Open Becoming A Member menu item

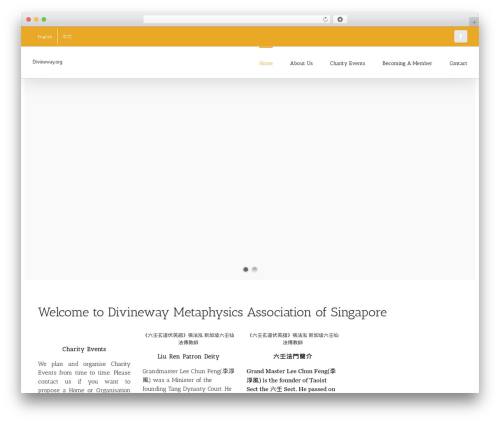point(407,63)
